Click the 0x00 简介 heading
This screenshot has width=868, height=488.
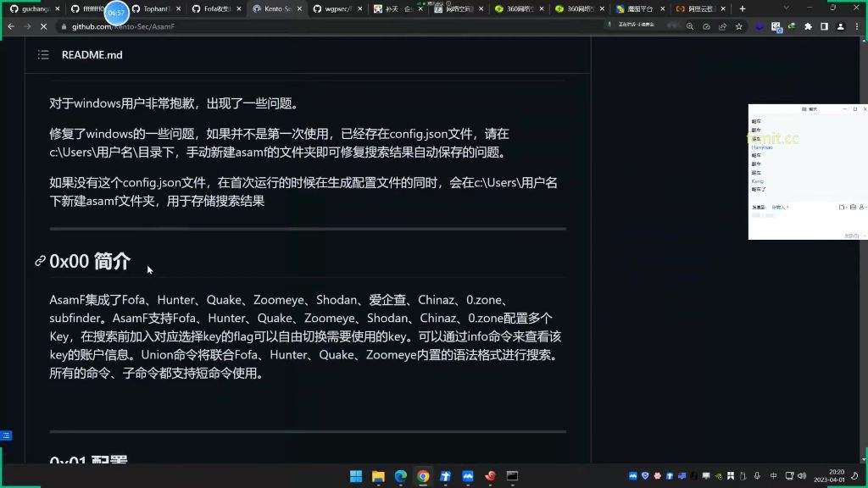point(90,261)
